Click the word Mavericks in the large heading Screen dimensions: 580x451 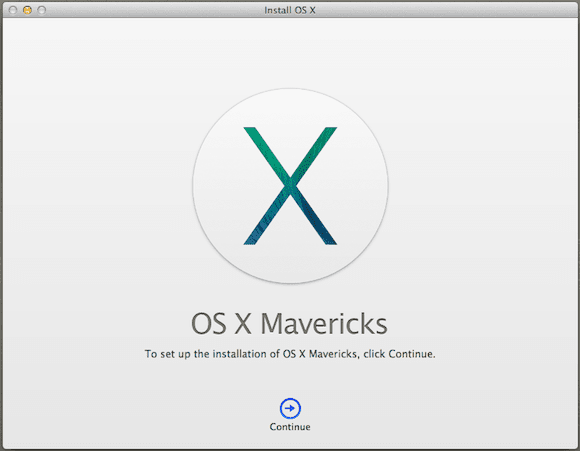(324, 324)
